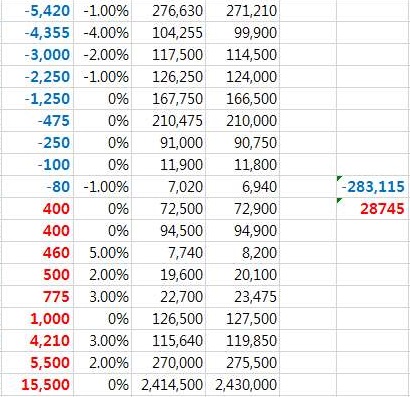Image resolution: width=410 pixels, height=397 pixels.
Task: Click the 2,430,000 cell
Action: click(242, 385)
